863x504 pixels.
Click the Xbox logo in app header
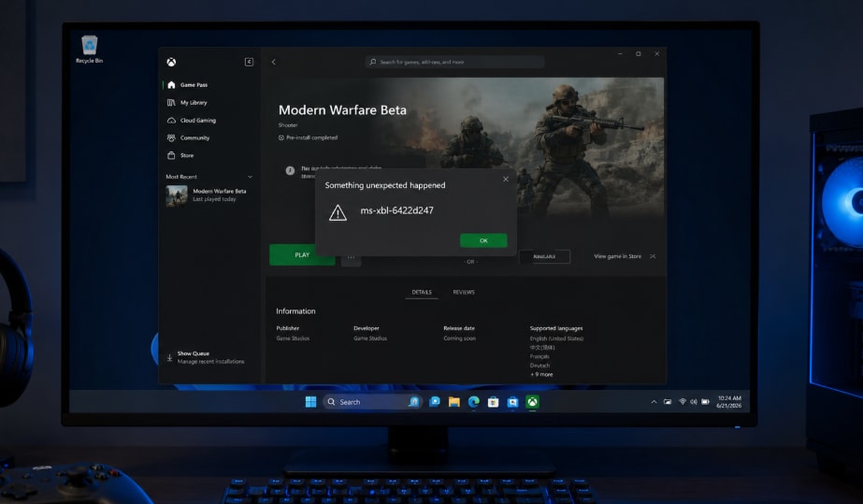coord(171,62)
